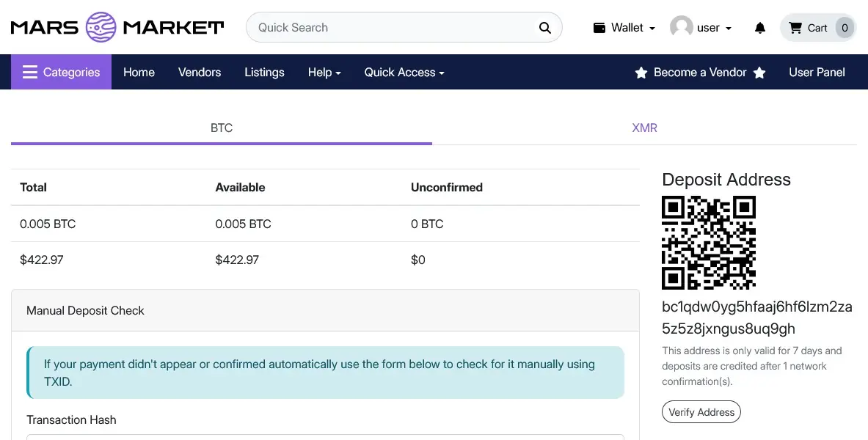Screen dimensions: 868x440
Task: Open the Listings page
Action: pos(264,72)
